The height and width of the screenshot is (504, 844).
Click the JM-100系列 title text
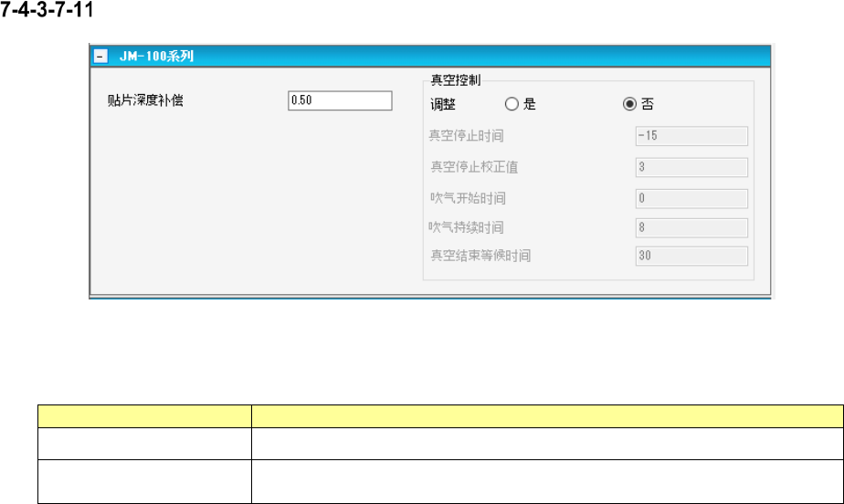(156, 56)
